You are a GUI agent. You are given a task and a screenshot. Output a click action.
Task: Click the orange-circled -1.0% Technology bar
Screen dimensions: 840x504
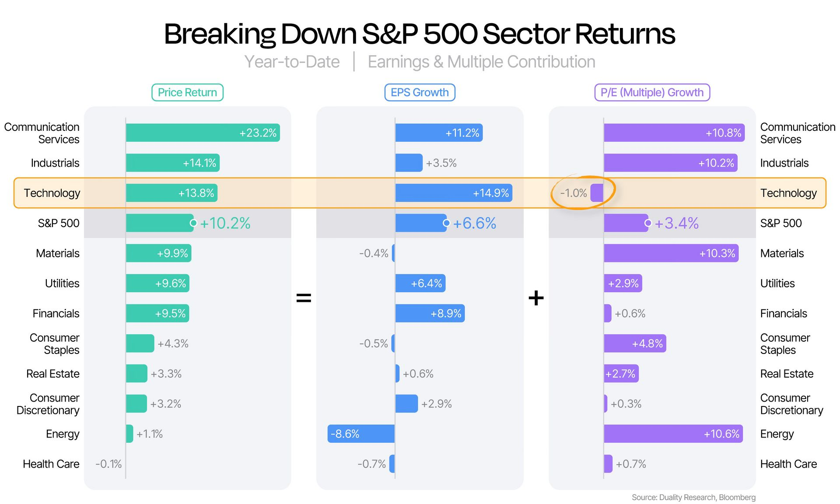[597, 193]
